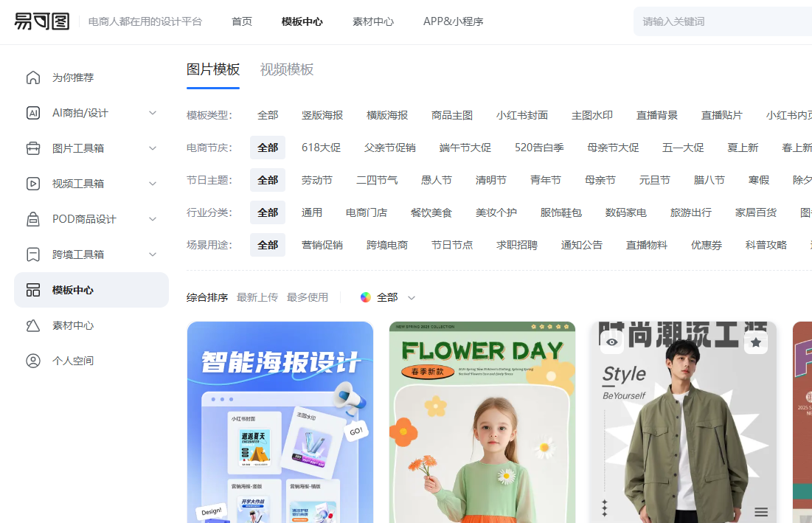
Task: Open 模板中心 in the top navigation
Action: pos(302,21)
